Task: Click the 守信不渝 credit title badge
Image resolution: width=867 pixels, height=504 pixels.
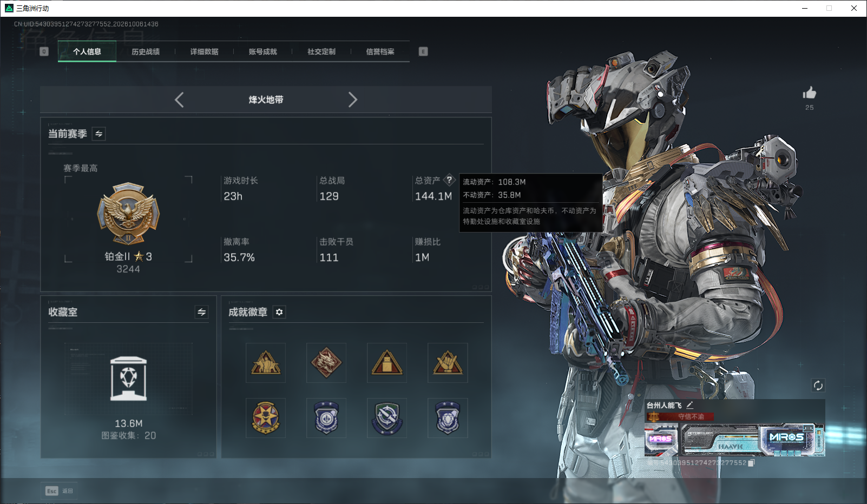Action: point(681,416)
